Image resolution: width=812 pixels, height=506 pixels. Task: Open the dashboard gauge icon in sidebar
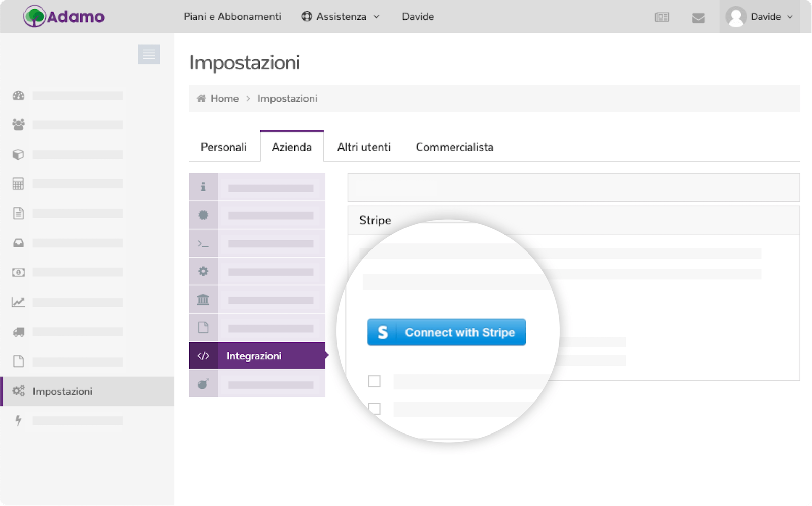point(18,95)
